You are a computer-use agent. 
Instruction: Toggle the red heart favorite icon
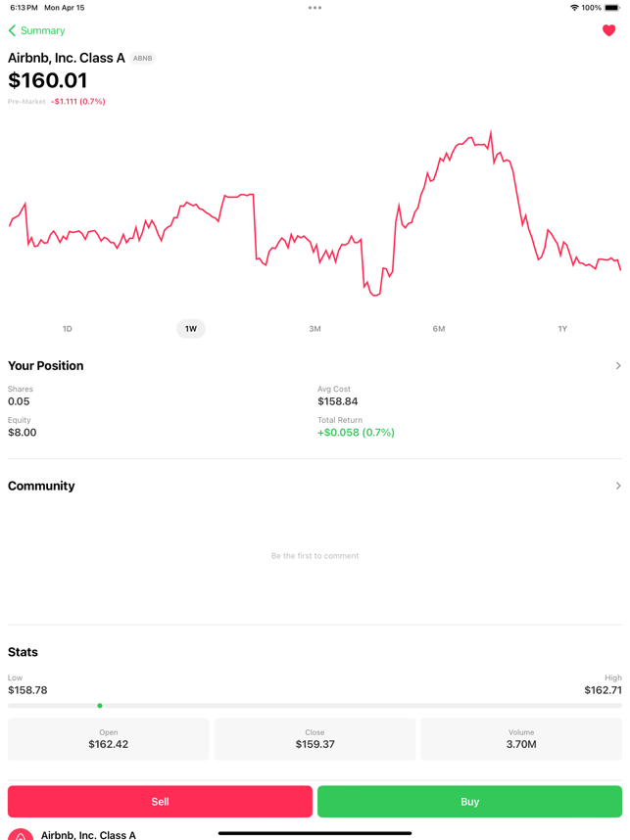(x=608, y=30)
